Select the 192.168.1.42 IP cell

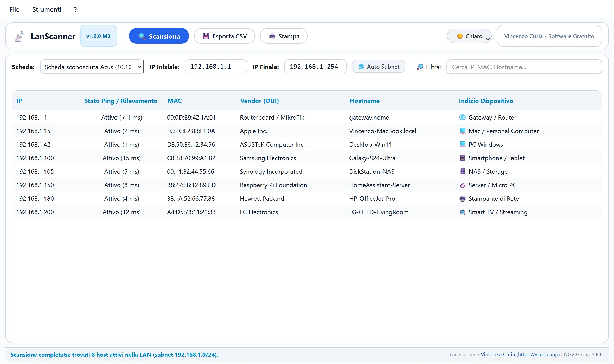[33, 145]
